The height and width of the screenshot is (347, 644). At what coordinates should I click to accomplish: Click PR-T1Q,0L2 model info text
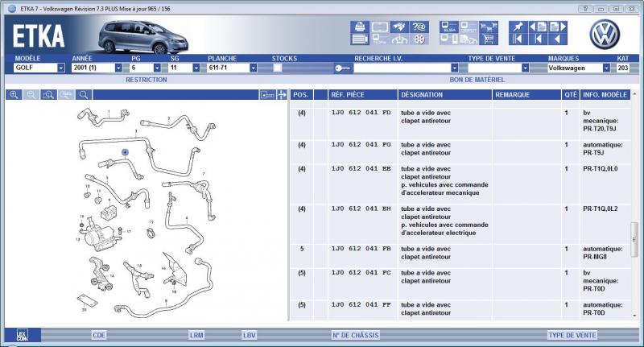tap(600, 209)
